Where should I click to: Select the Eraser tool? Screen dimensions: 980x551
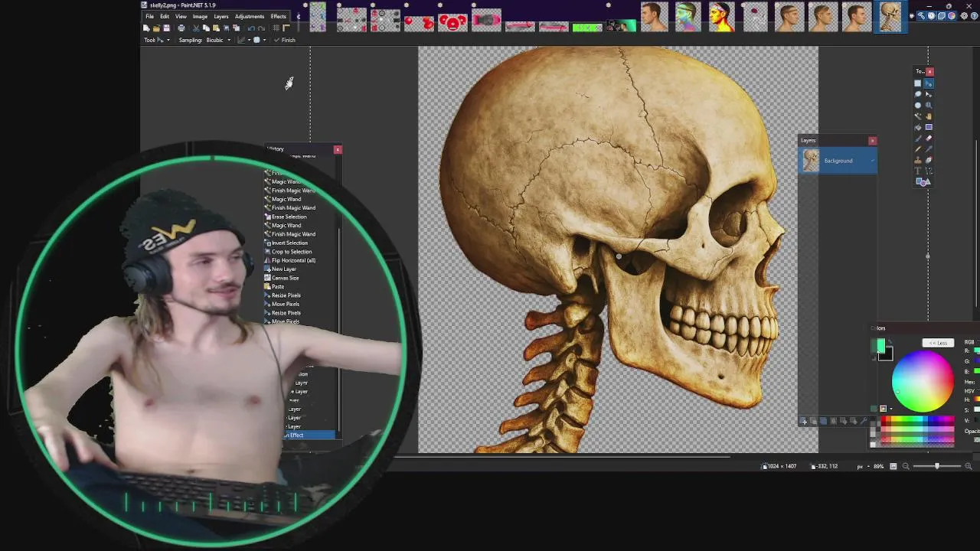pyautogui.click(x=929, y=138)
